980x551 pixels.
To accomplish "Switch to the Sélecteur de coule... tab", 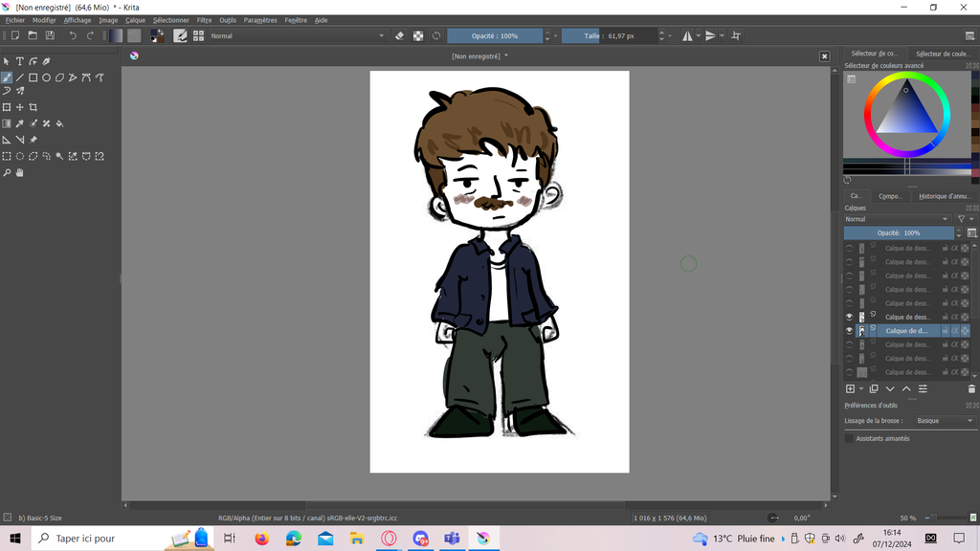I will [943, 54].
